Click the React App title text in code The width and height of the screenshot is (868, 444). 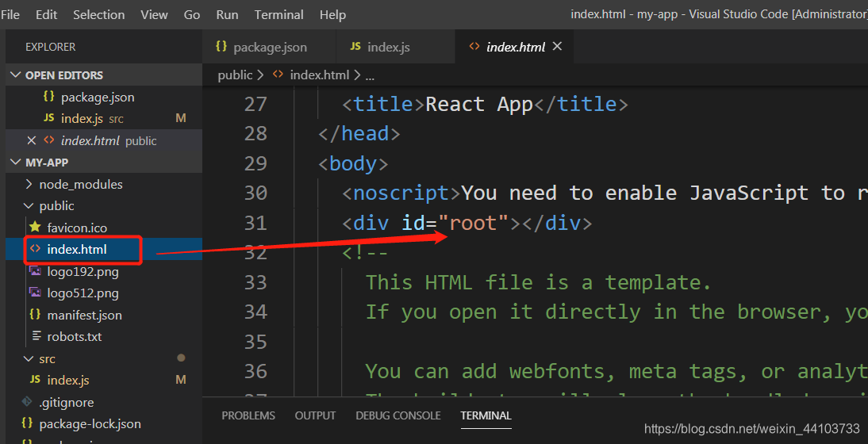pyautogui.click(x=479, y=104)
